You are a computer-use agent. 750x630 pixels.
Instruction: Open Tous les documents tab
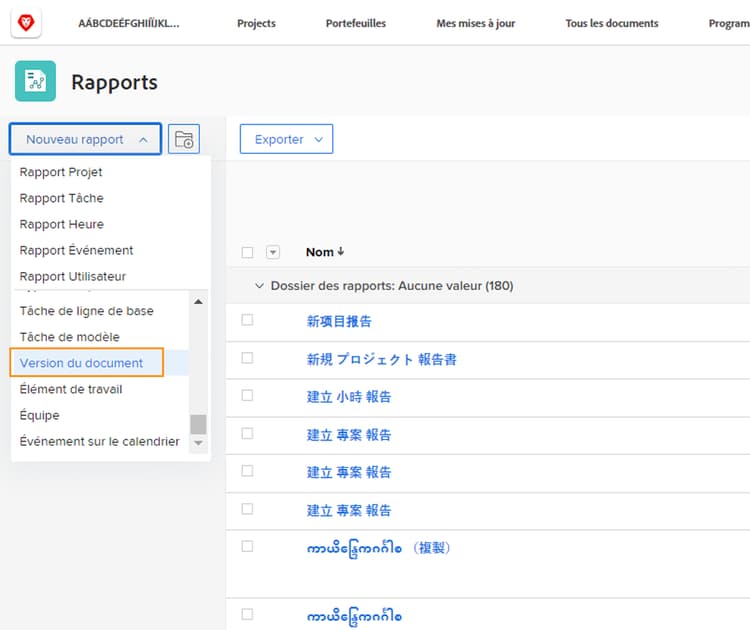coord(612,23)
